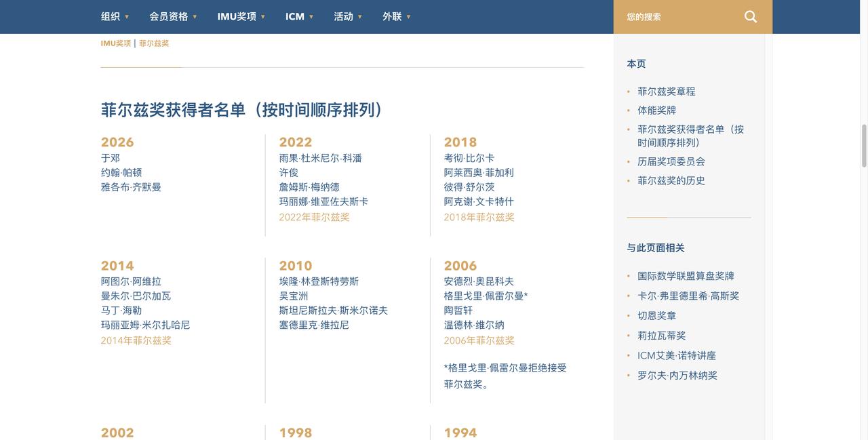
Task: Click the name 曼朱尔·巴尔加瓦
Action: click(x=136, y=296)
